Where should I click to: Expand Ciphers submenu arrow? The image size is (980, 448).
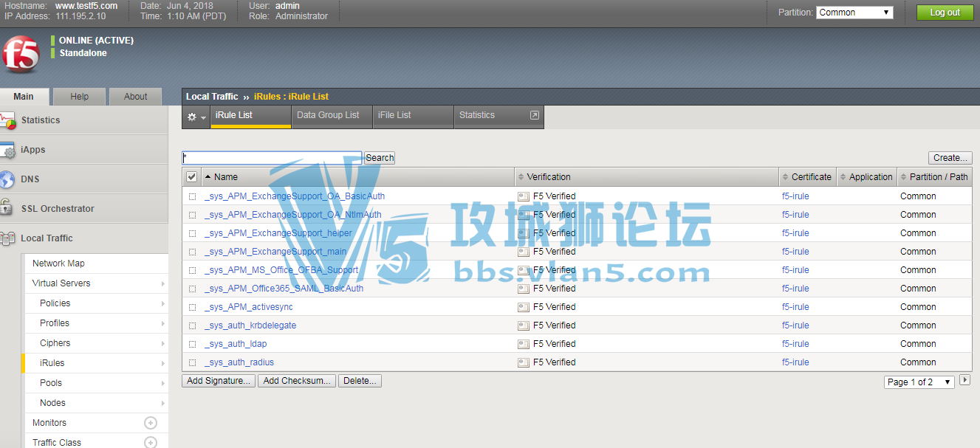[162, 343]
